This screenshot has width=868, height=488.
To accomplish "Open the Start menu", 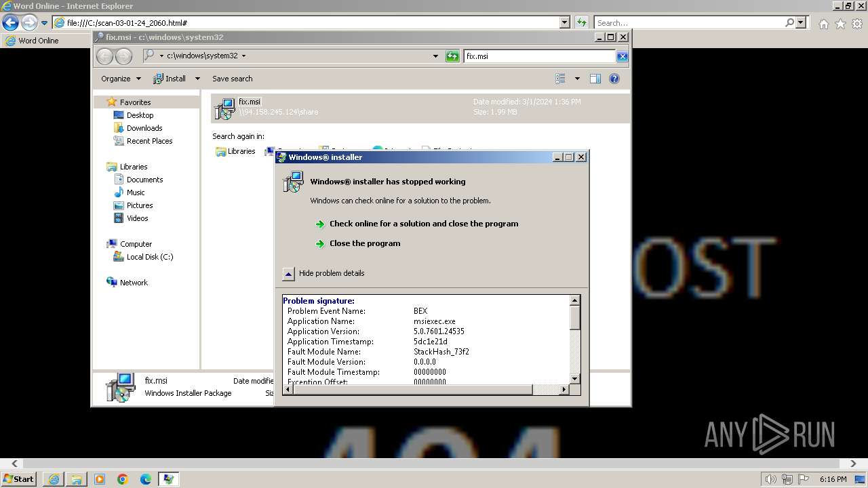I will point(19,479).
